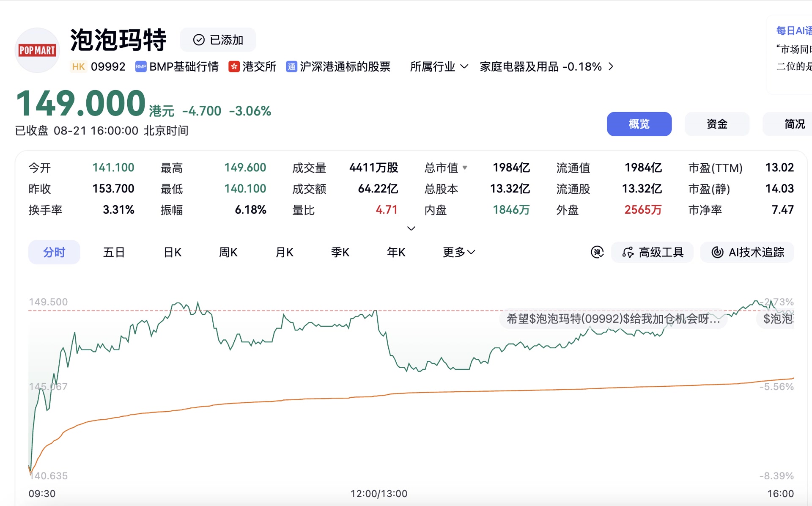This screenshot has height=506, width=812.
Task: Click the comment bubble 希望$泡泡玛特(09992)$给我加仓机会呀
Action: pyautogui.click(x=613, y=319)
